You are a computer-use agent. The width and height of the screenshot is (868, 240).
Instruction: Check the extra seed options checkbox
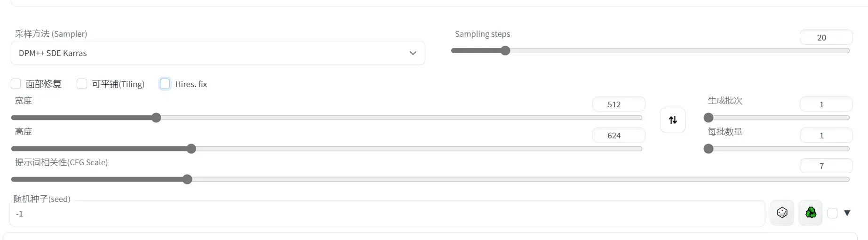[x=832, y=213]
